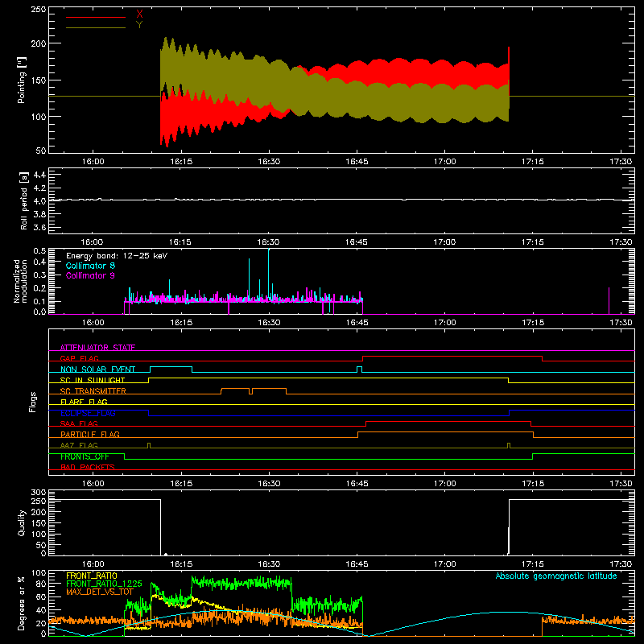Click the 'Roll period [s]' axis title
The height and width of the screenshot is (644, 644).
(24, 200)
